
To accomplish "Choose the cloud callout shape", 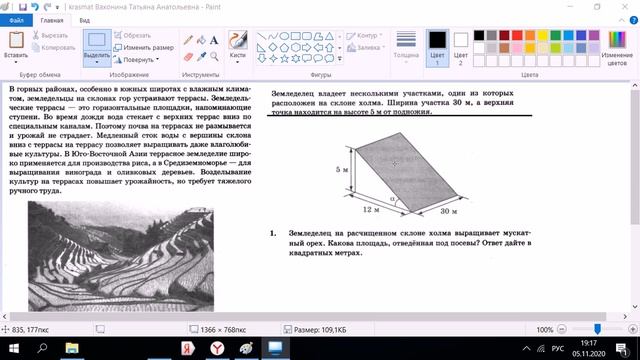I will click(329, 58).
